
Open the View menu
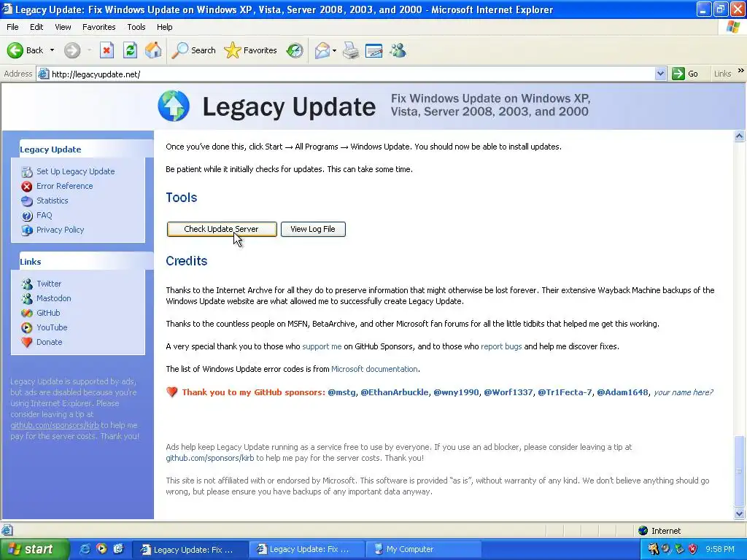(63, 27)
